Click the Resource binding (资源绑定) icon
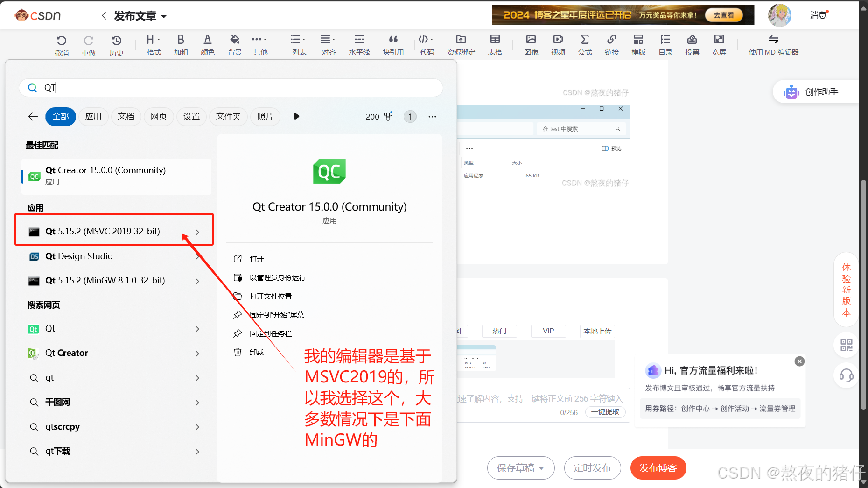The height and width of the screenshot is (488, 868). pyautogui.click(x=461, y=45)
